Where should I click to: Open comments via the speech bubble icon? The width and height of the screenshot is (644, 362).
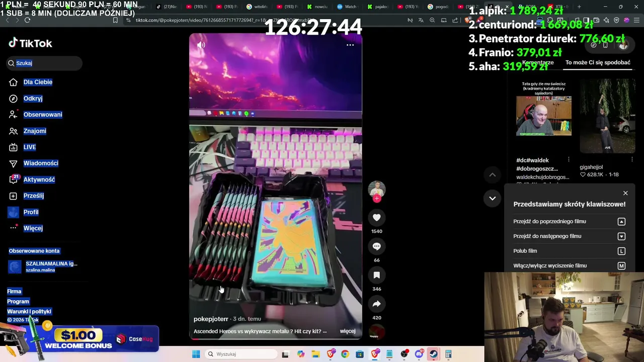[376, 246]
